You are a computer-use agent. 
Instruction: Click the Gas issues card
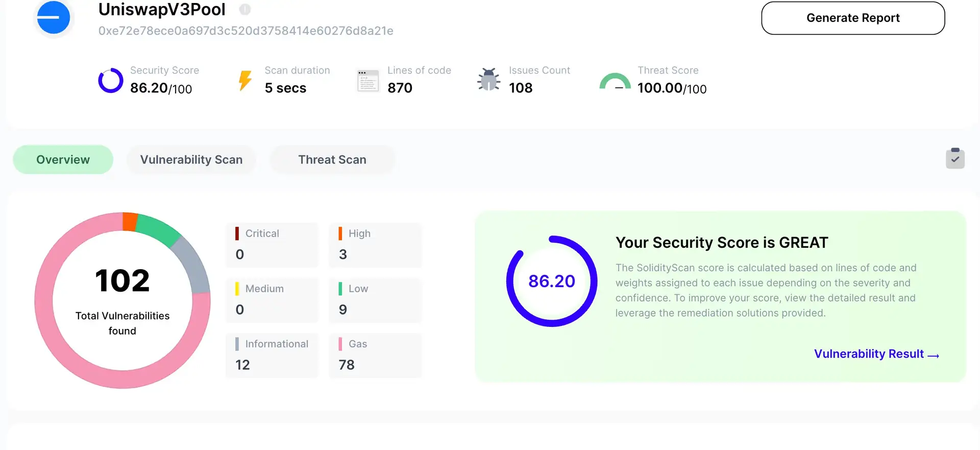pyautogui.click(x=375, y=355)
